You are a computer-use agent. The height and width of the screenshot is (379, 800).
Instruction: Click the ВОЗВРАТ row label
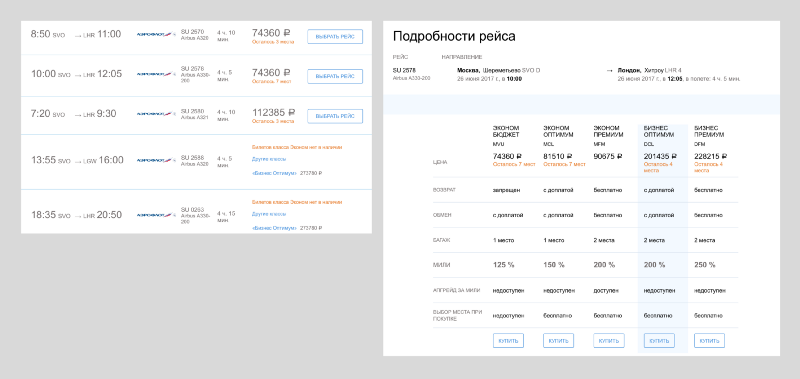click(444, 190)
